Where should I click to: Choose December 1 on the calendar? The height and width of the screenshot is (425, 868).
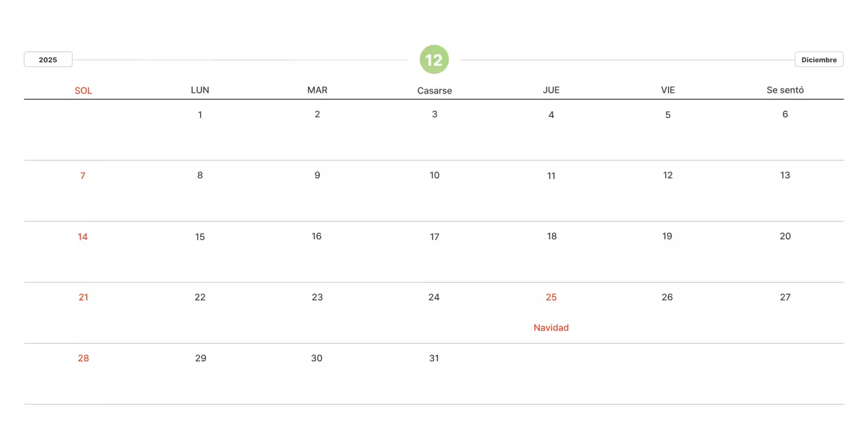point(200,115)
